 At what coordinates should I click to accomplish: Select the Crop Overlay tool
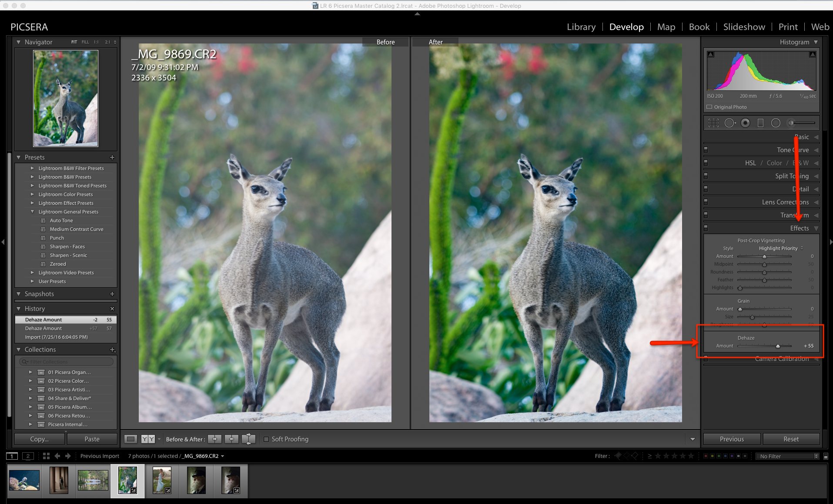[x=713, y=123]
